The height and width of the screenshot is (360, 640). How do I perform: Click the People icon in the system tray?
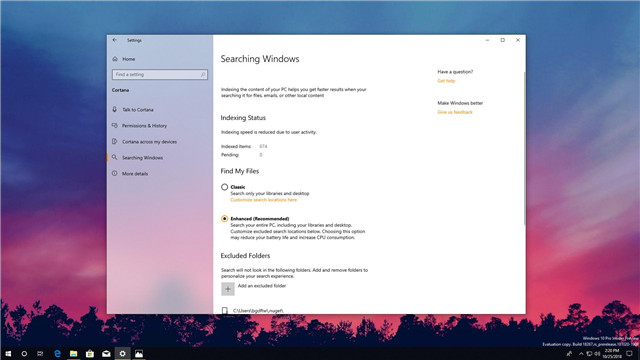pos(569,353)
